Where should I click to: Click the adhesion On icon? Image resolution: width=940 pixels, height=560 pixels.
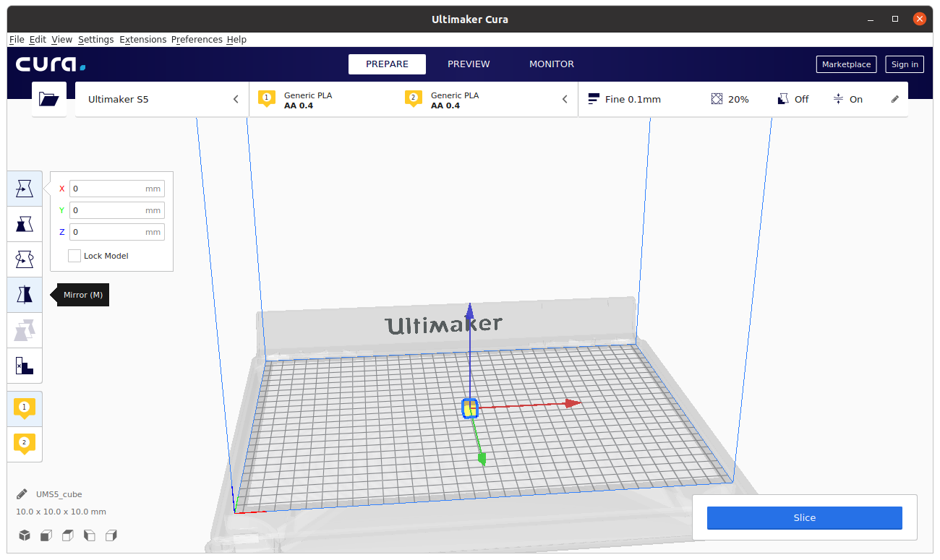click(838, 99)
